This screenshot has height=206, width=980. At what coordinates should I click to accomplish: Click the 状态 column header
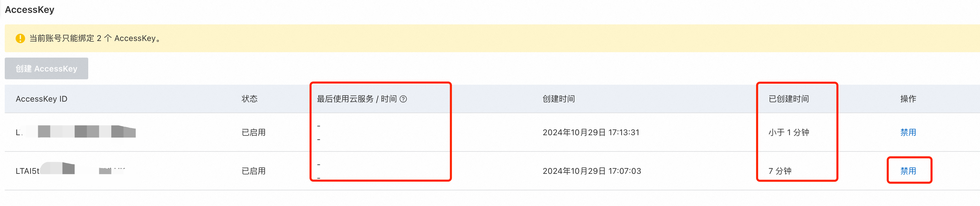coord(249,99)
